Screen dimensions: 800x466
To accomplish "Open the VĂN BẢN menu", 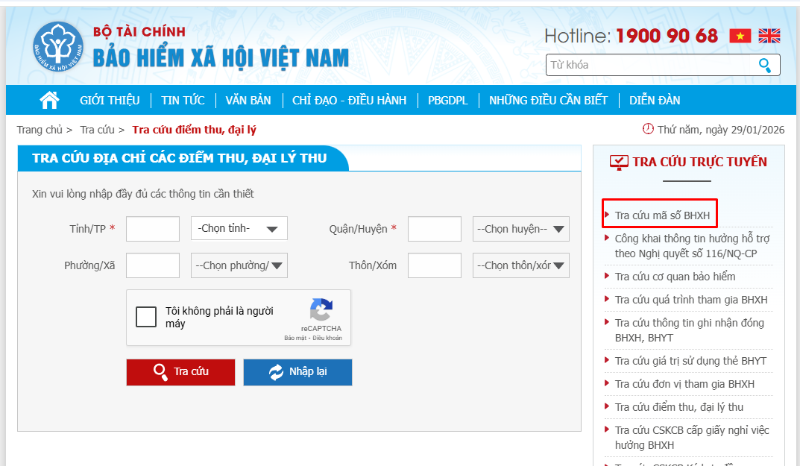I will click(248, 100).
